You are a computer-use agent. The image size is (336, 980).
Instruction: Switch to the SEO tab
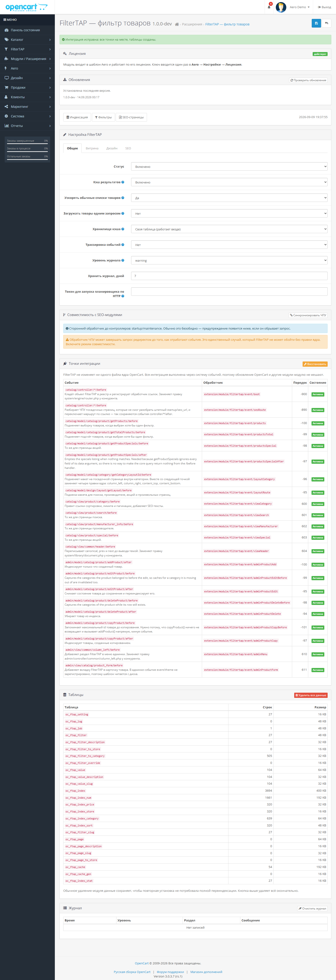coord(128,148)
